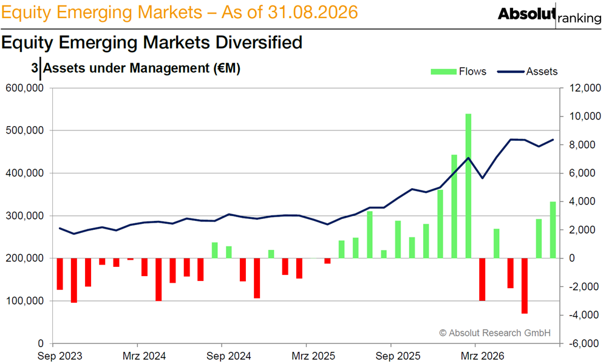Click the last green bar at chart end

pos(553,230)
